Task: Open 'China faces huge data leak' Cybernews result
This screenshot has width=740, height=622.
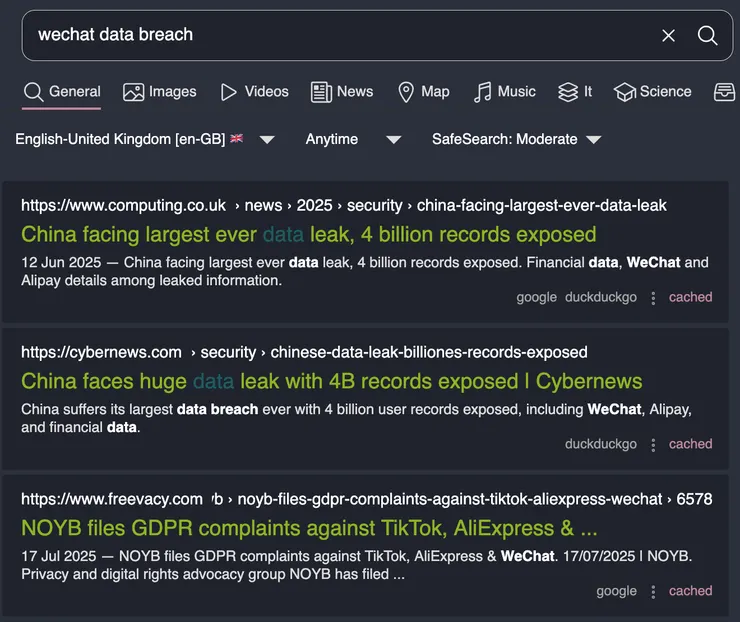Action: [332, 381]
